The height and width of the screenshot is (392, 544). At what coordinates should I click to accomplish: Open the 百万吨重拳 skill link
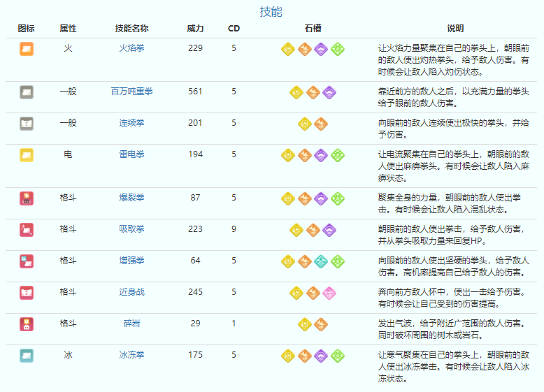131,92
